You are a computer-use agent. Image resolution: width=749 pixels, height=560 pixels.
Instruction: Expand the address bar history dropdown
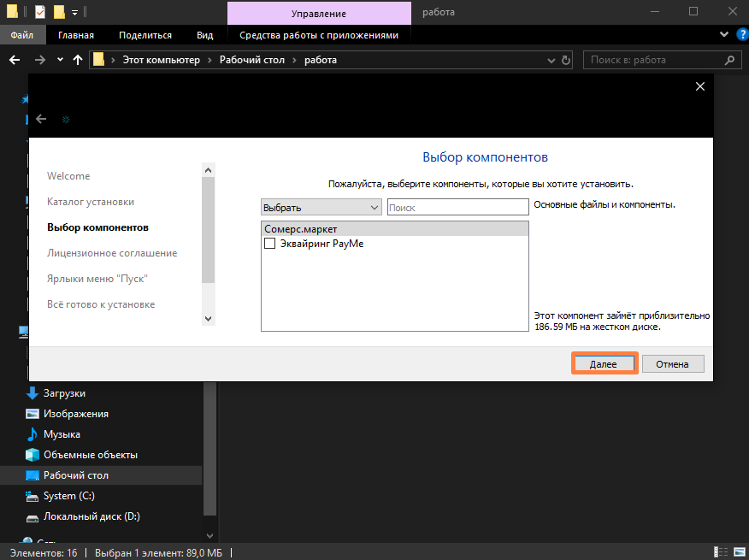(x=551, y=60)
